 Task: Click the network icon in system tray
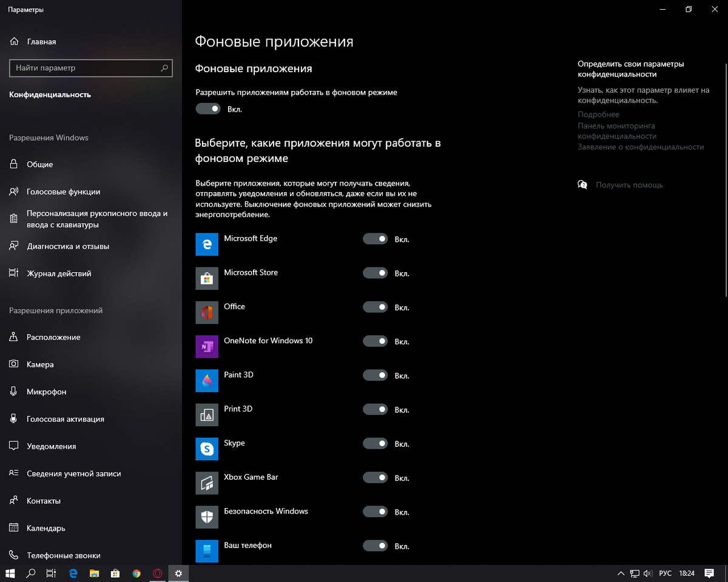(635, 573)
